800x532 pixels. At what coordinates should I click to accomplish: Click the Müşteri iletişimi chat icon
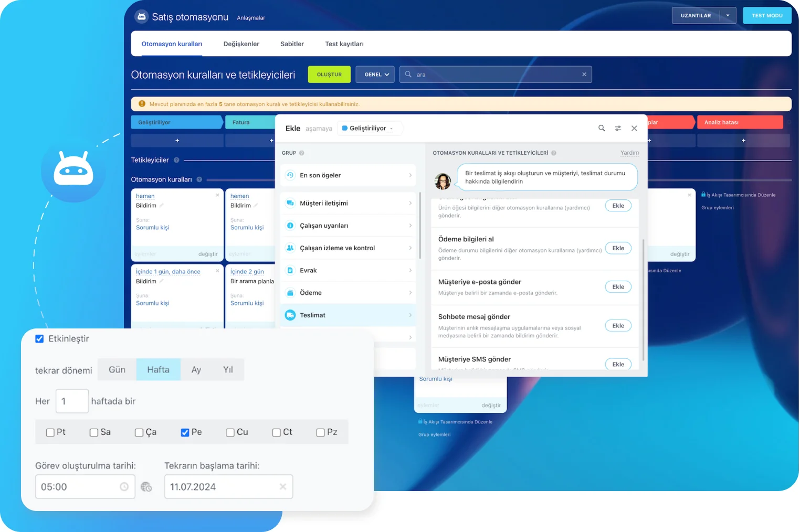(290, 203)
